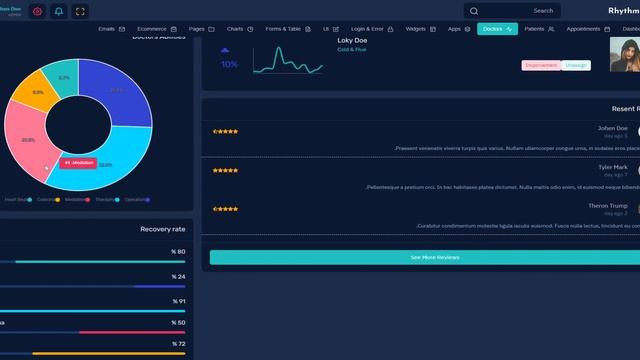Click the Rhythm logo text
This screenshot has width=640, height=360.
point(624,11)
